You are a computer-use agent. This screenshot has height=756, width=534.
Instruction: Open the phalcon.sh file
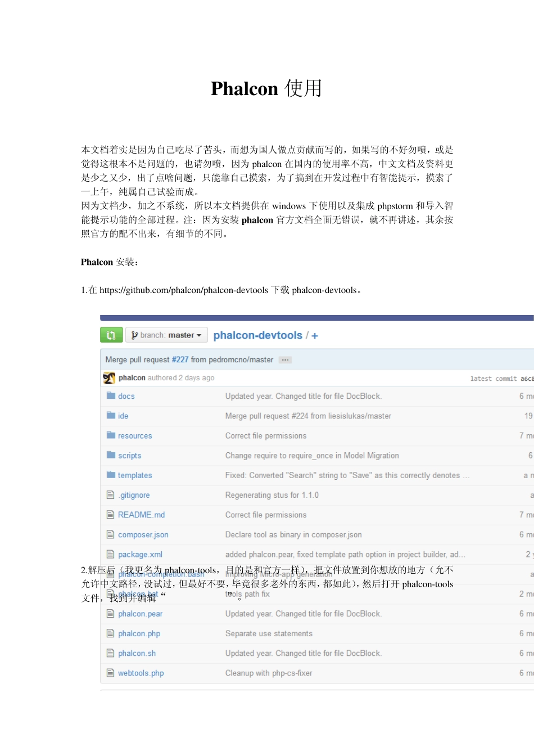(137, 654)
